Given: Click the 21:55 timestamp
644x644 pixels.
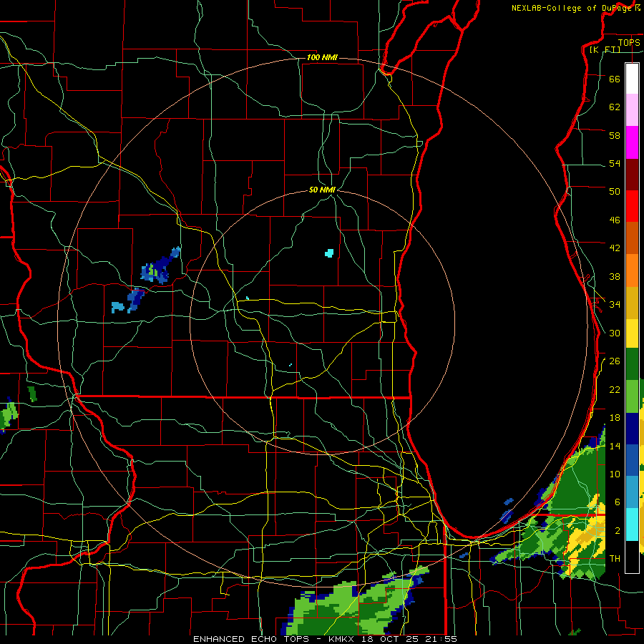Looking at the screenshot, I should (441, 639).
